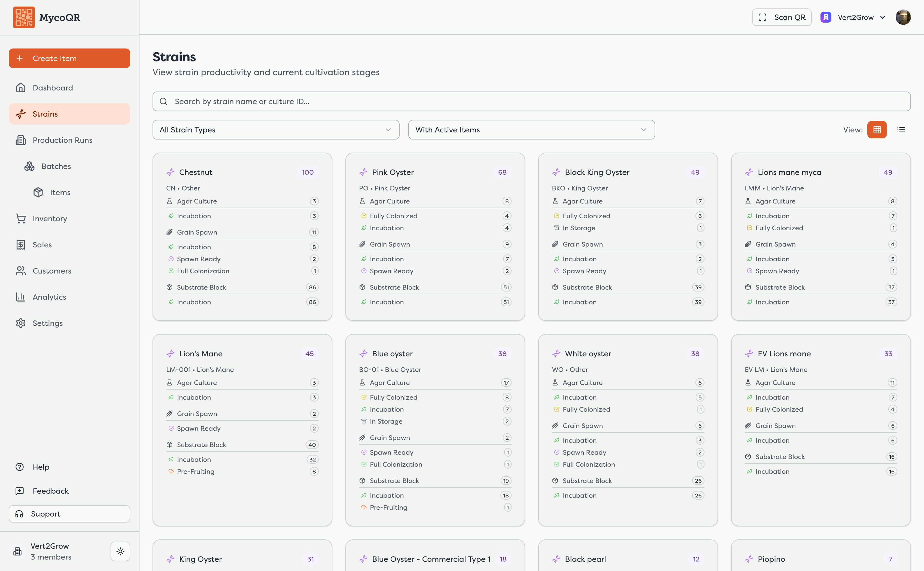
Task: Click the MycoQR logo icon
Action: [24, 17]
